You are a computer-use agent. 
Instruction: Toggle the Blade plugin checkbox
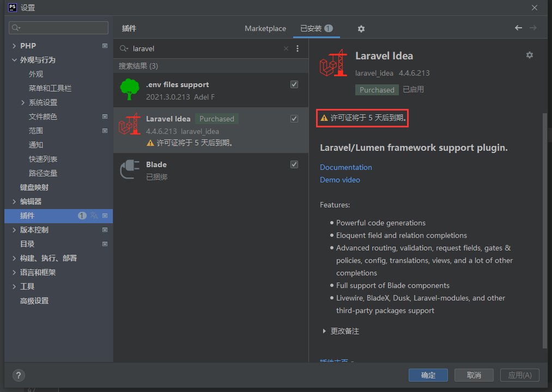pyautogui.click(x=294, y=164)
